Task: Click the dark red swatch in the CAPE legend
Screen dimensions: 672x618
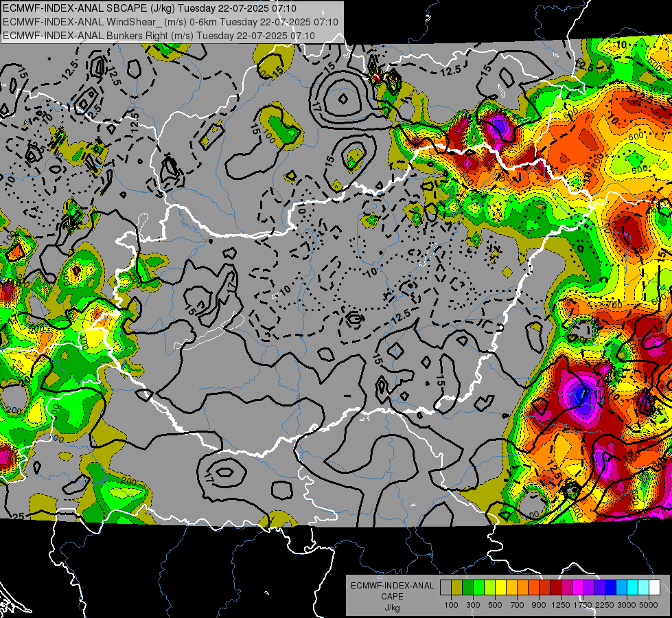Action: tap(555, 588)
